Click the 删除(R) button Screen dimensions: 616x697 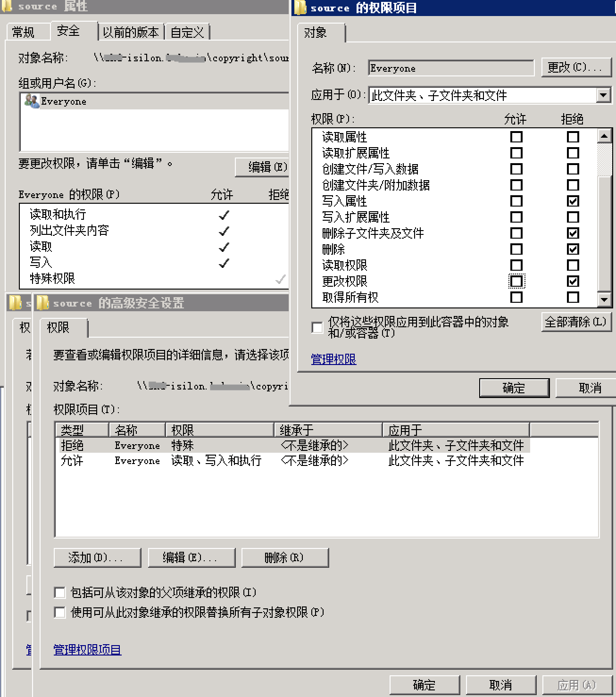284,557
